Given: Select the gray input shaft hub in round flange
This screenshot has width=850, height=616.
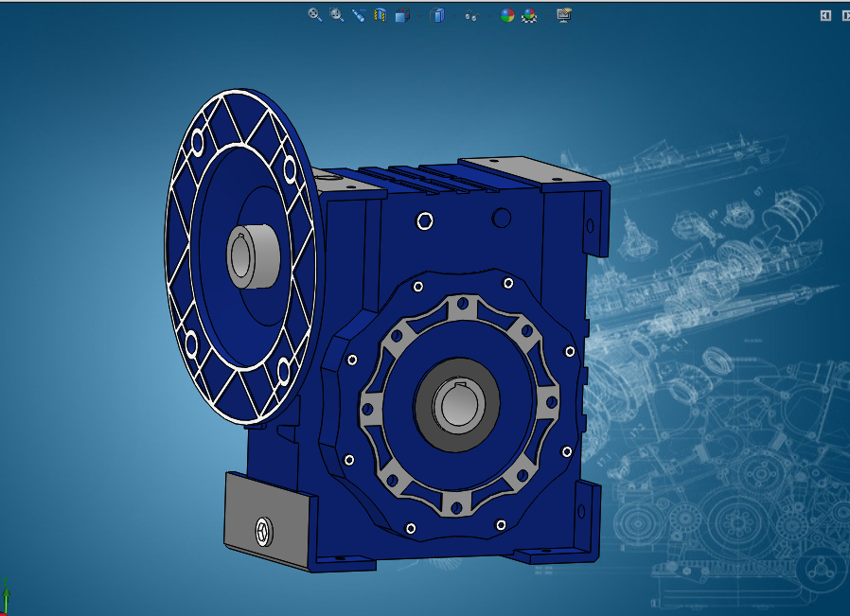Looking at the screenshot, I should click(x=253, y=255).
